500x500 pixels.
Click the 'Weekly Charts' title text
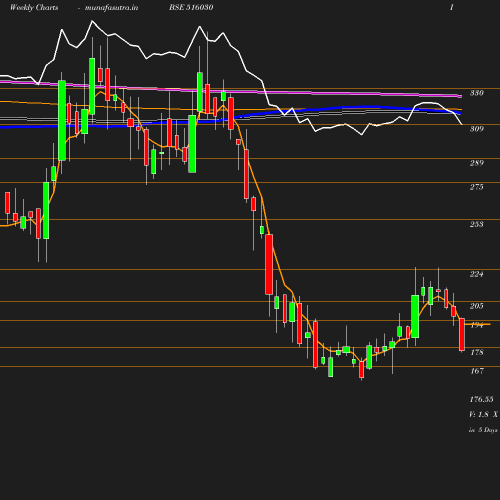pyautogui.click(x=34, y=8)
